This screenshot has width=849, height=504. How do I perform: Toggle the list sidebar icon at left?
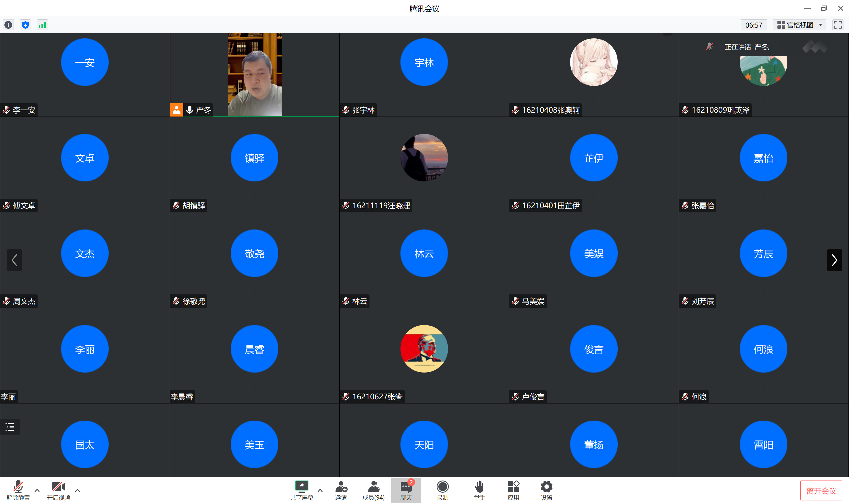(x=10, y=427)
